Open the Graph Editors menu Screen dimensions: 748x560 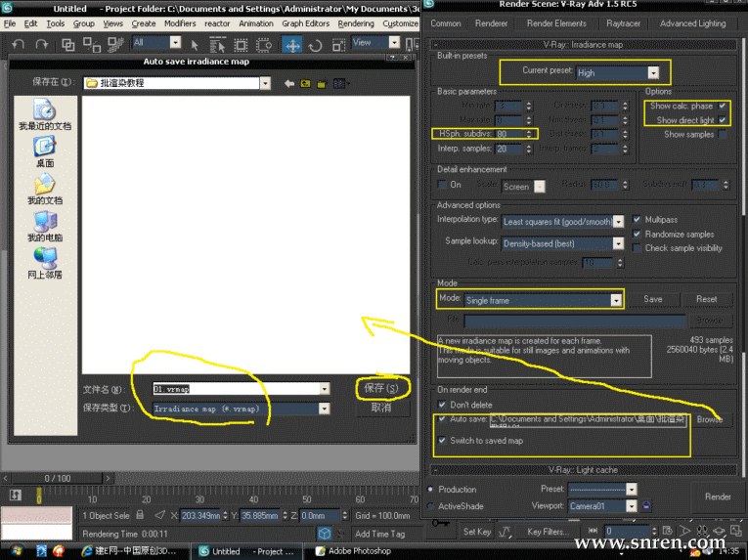click(x=305, y=23)
